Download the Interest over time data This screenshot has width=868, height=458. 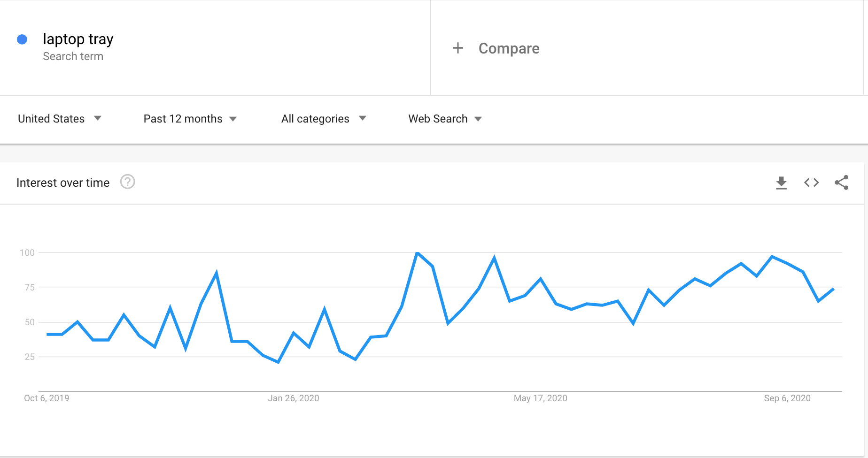781,183
